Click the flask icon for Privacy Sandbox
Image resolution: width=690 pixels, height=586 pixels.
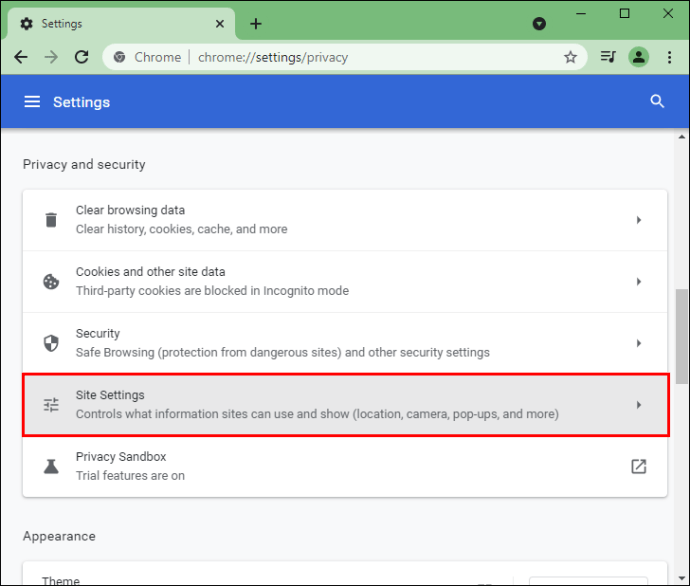coord(51,466)
